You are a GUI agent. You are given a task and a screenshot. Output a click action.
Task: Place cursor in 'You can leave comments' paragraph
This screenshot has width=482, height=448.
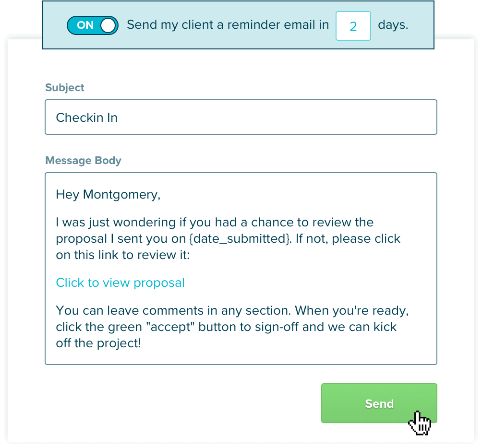[x=232, y=327]
